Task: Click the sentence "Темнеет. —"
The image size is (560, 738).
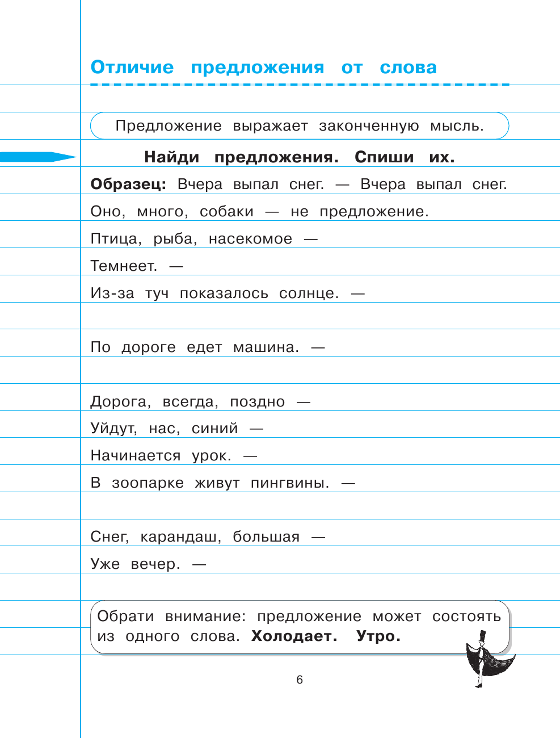Action: (x=137, y=266)
